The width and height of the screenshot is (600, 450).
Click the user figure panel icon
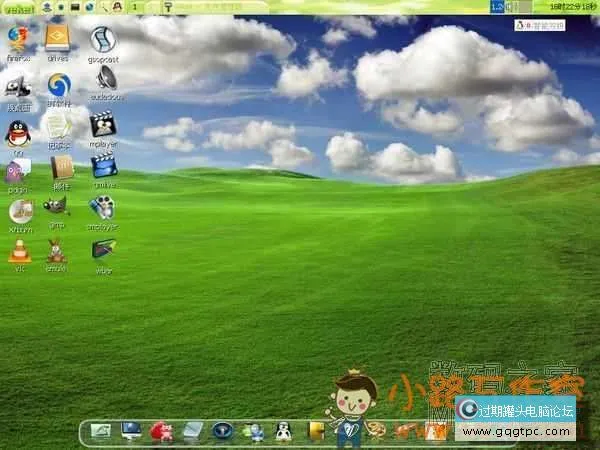point(47,8)
